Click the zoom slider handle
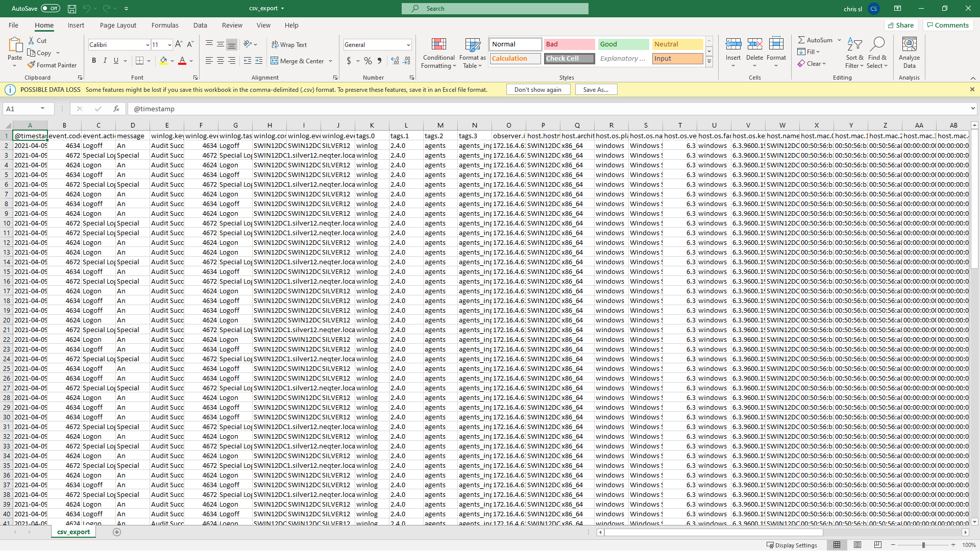Screen dimensions: 980x551 tap(923, 545)
